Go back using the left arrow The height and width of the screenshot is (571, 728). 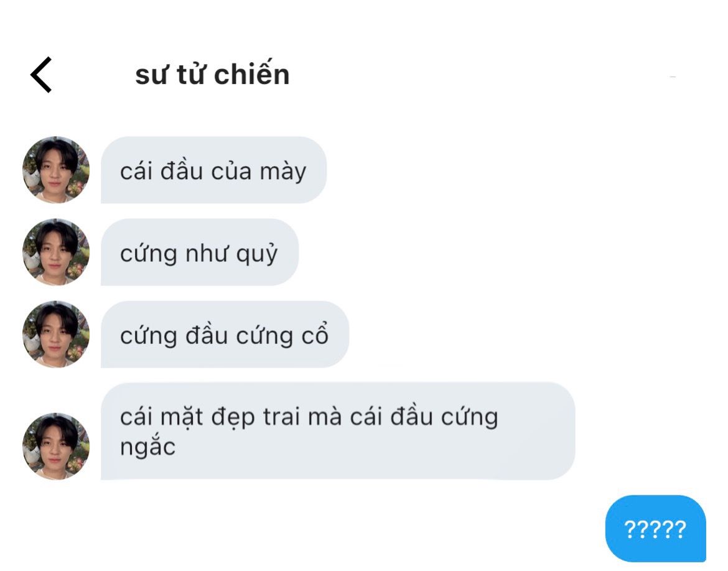point(41,75)
